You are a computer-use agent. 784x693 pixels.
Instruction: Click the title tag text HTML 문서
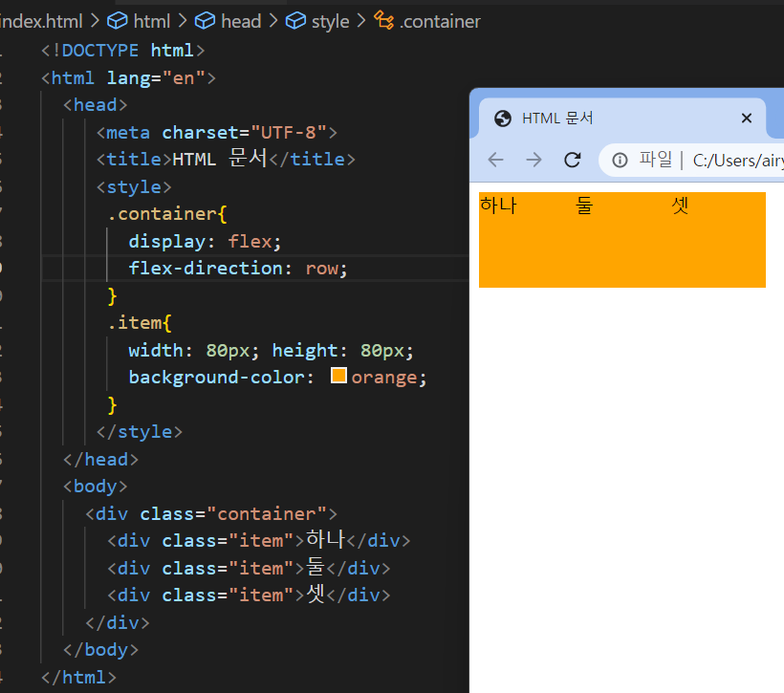tap(220, 159)
